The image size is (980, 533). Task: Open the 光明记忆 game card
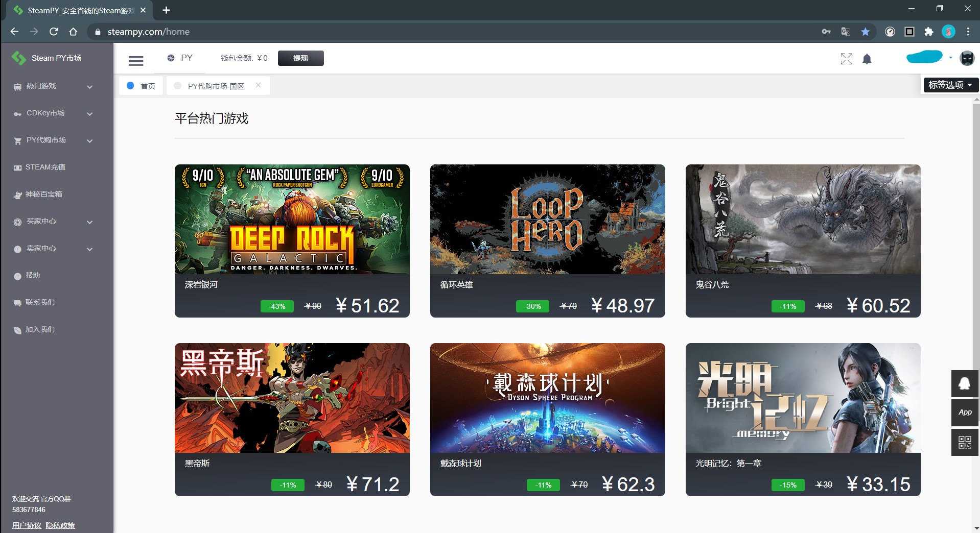coord(803,420)
